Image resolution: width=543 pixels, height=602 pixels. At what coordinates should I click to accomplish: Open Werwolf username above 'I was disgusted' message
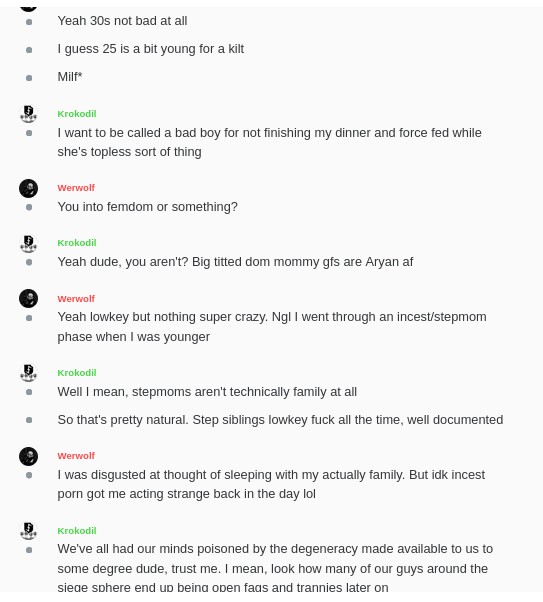(x=76, y=456)
